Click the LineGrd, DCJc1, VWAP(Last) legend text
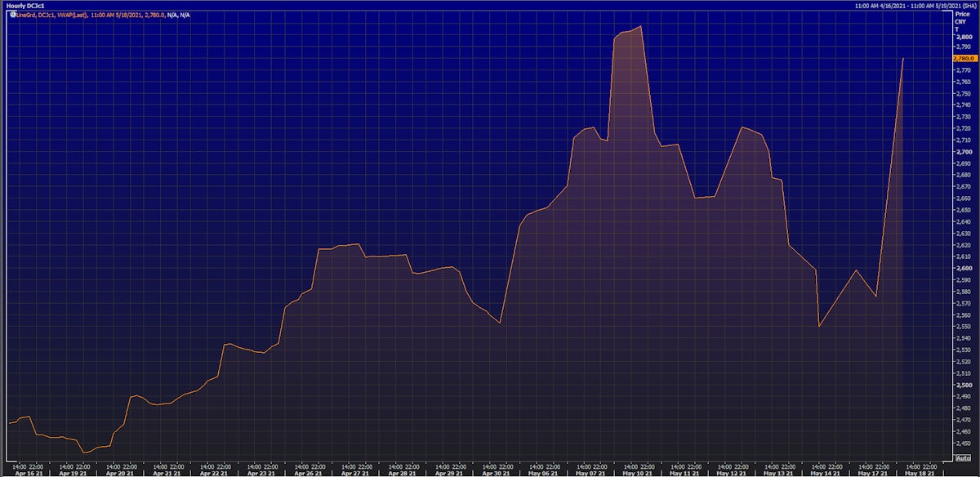This screenshot has width=980, height=477. click(x=51, y=15)
